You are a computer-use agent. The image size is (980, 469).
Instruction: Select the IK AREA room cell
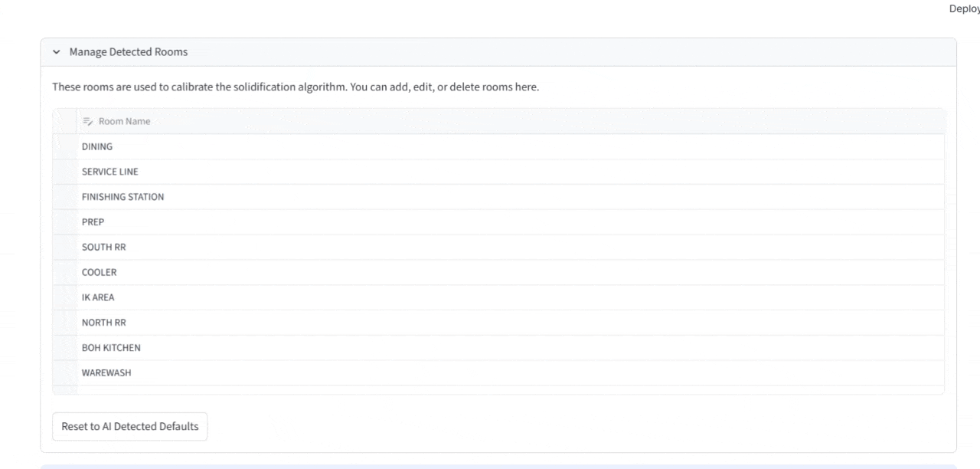click(x=98, y=297)
